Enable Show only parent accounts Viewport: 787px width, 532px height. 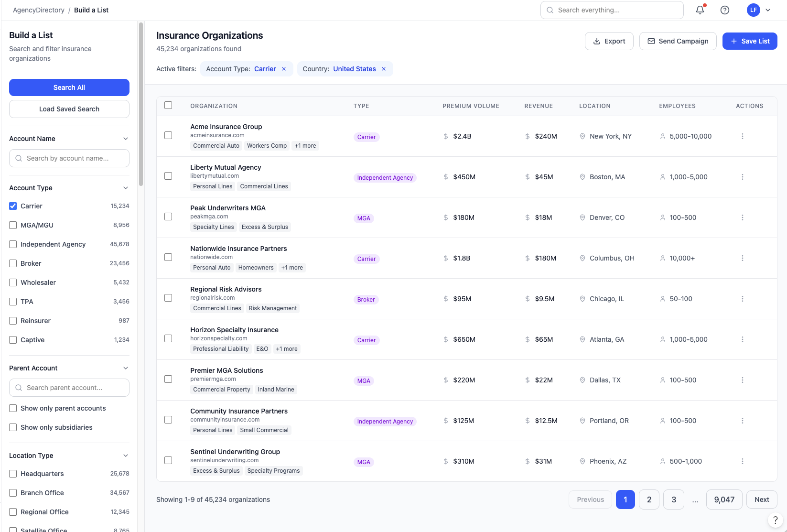(x=13, y=408)
